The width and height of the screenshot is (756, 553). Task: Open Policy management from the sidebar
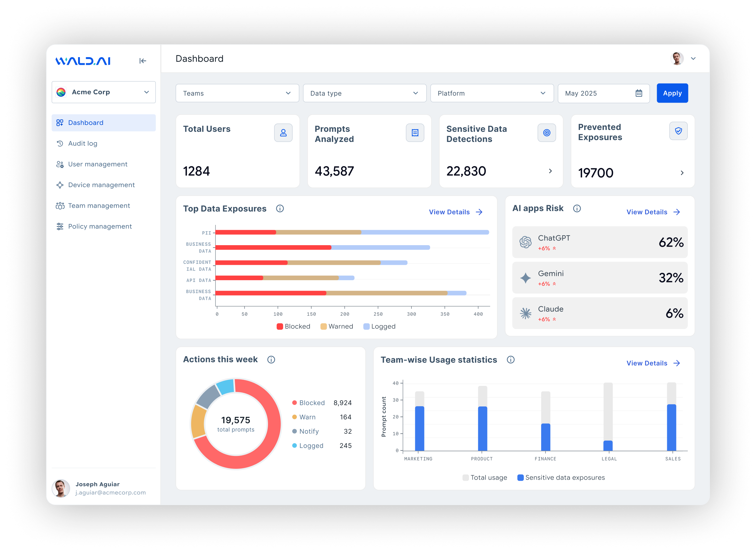(x=100, y=226)
